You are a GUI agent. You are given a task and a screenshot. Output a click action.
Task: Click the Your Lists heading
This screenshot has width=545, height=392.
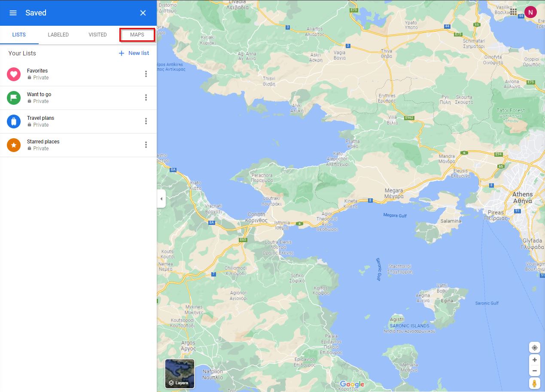click(x=22, y=53)
